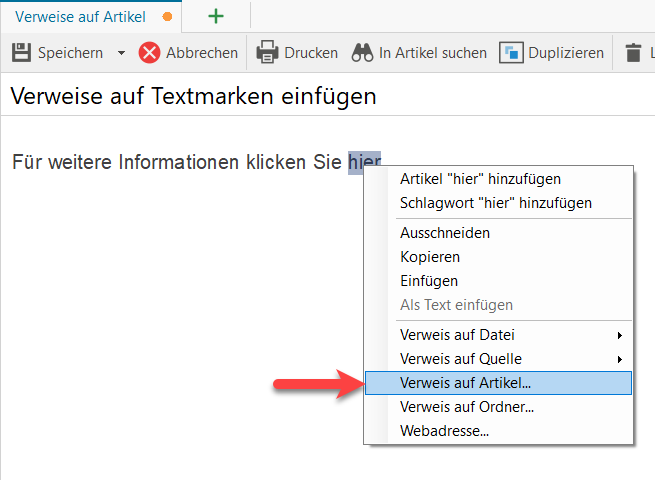Select Verweis auf Artikel... menu entry
The width and height of the screenshot is (655, 480).
coord(498,383)
